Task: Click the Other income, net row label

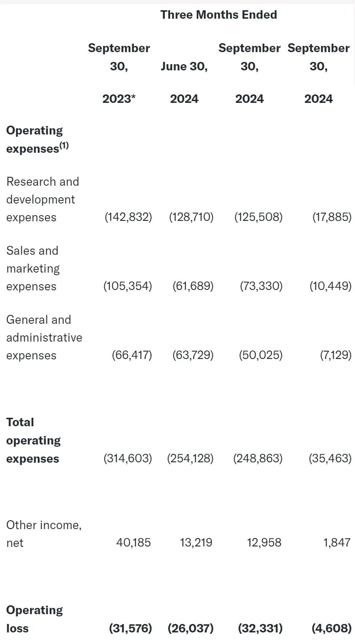Action: 44,534
